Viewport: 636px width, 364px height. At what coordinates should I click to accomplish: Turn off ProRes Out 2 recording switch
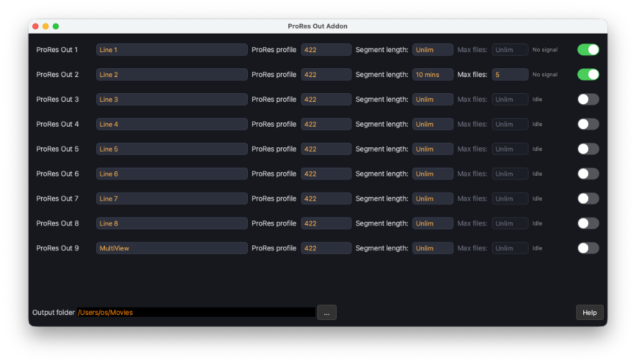point(588,75)
